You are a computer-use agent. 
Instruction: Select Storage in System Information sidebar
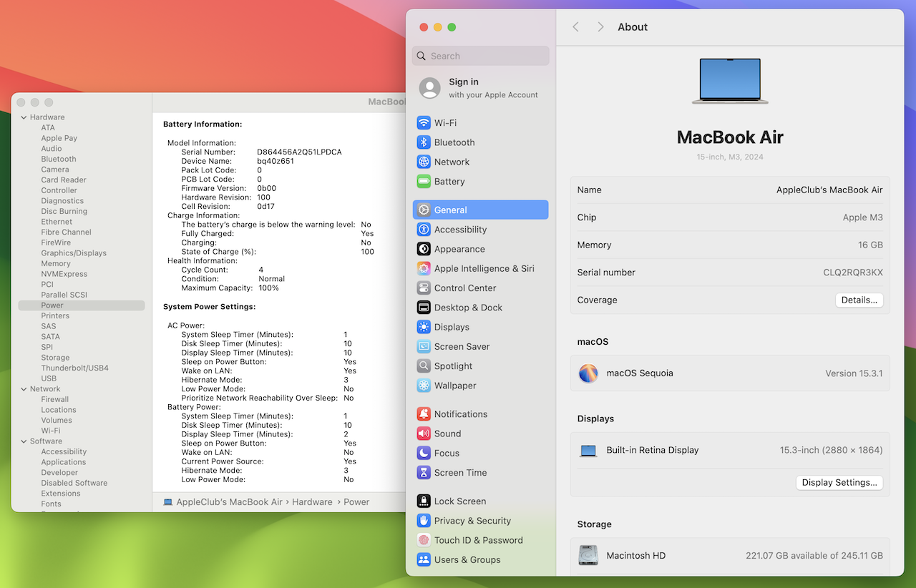click(55, 358)
